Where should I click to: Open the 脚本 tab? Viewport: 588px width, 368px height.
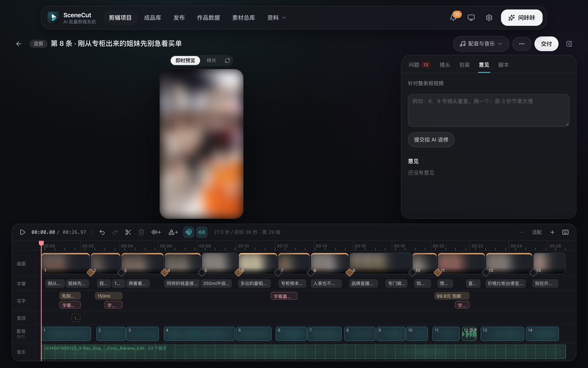click(503, 65)
